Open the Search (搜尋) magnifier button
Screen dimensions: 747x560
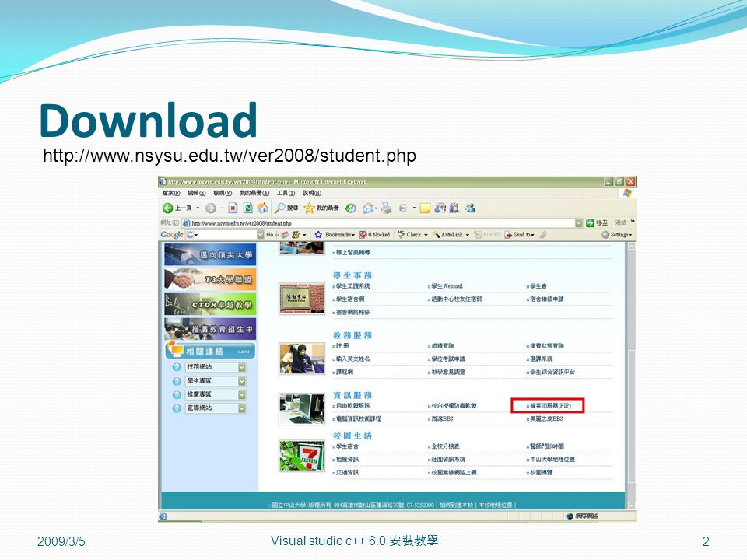tap(287, 208)
